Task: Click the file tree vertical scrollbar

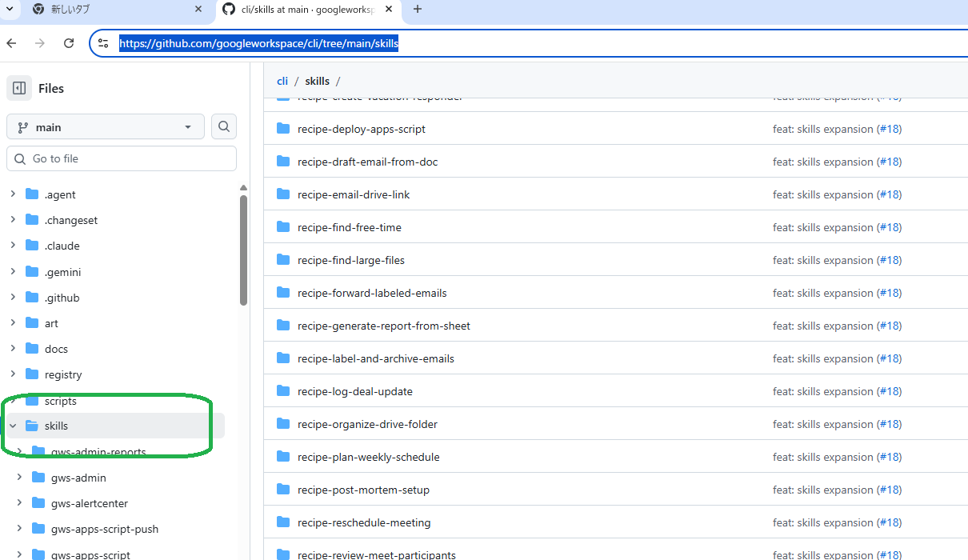Action: (243, 250)
